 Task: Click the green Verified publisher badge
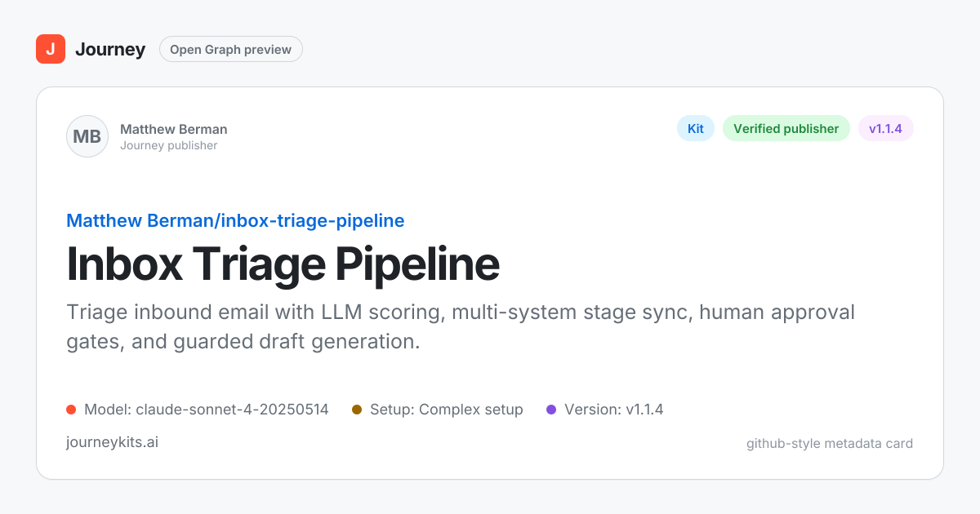pos(786,128)
